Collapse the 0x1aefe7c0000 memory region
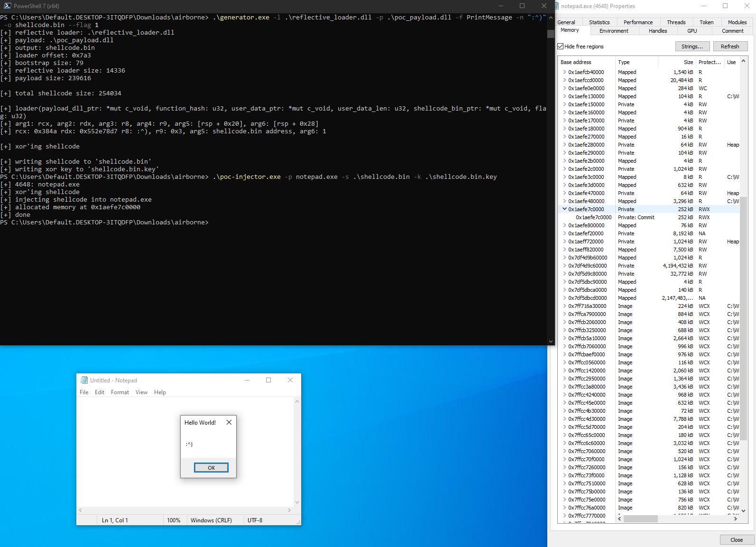 coord(564,209)
